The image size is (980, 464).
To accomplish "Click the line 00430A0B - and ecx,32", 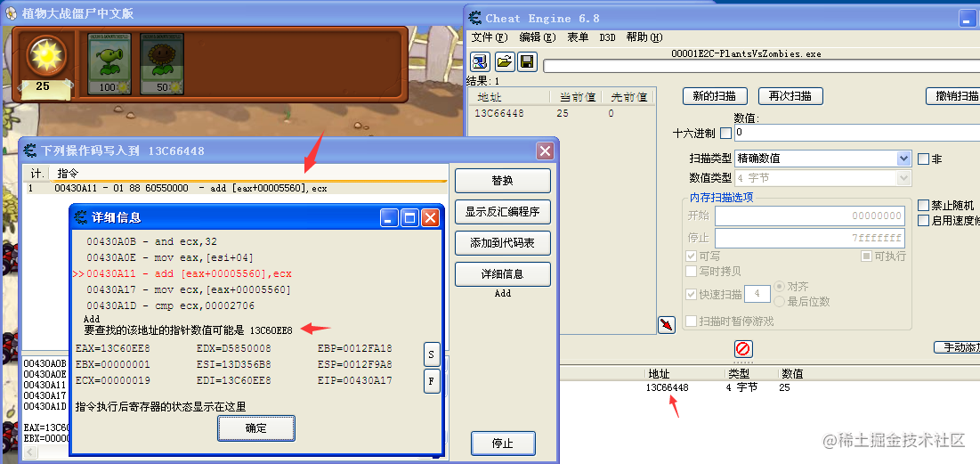I will [152, 241].
